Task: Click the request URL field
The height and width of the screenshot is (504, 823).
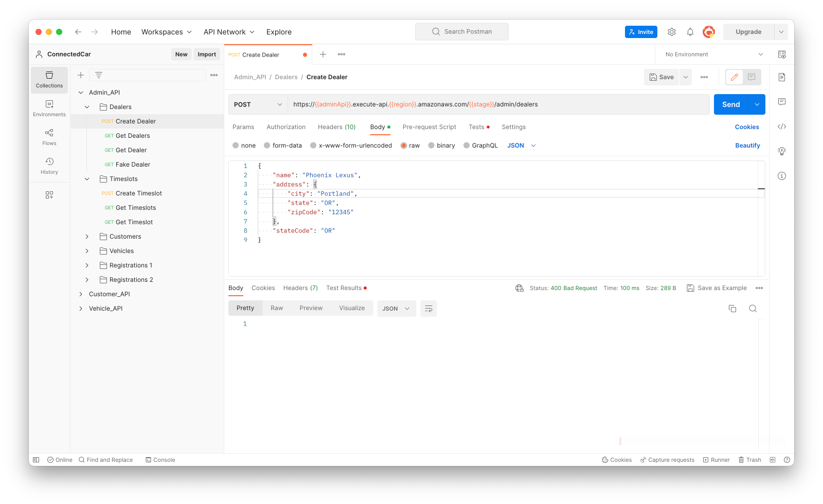Action: [x=498, y=104]
